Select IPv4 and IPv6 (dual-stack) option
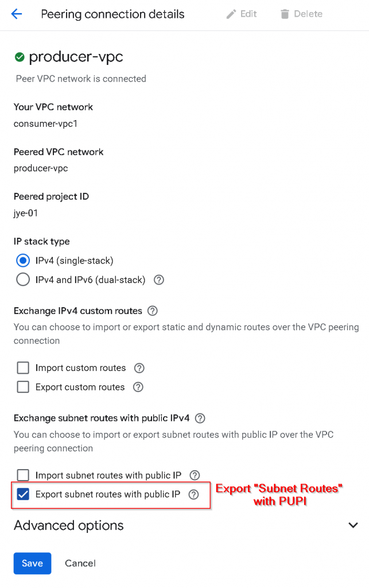Viewport: 369px width, 588px height. point(23,280)
